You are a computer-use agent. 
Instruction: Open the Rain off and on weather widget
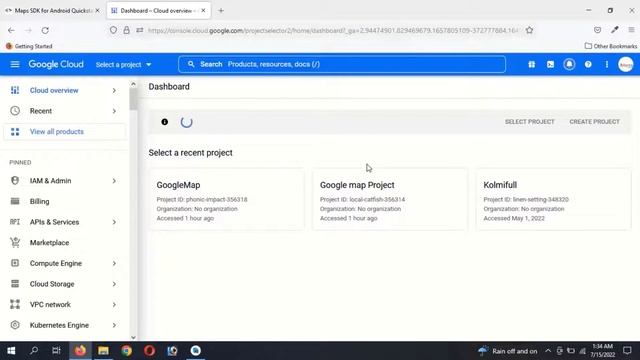(x=507, y=351)
